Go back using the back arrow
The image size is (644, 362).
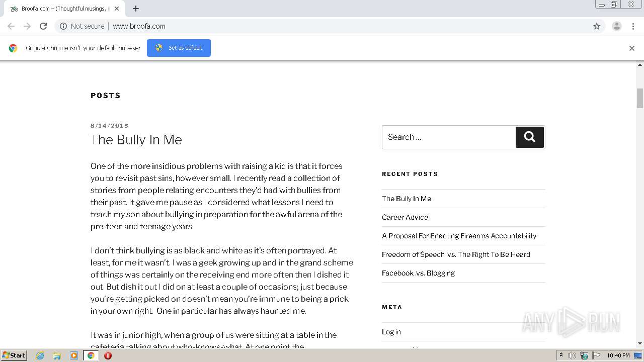click(x=11, y=26)
